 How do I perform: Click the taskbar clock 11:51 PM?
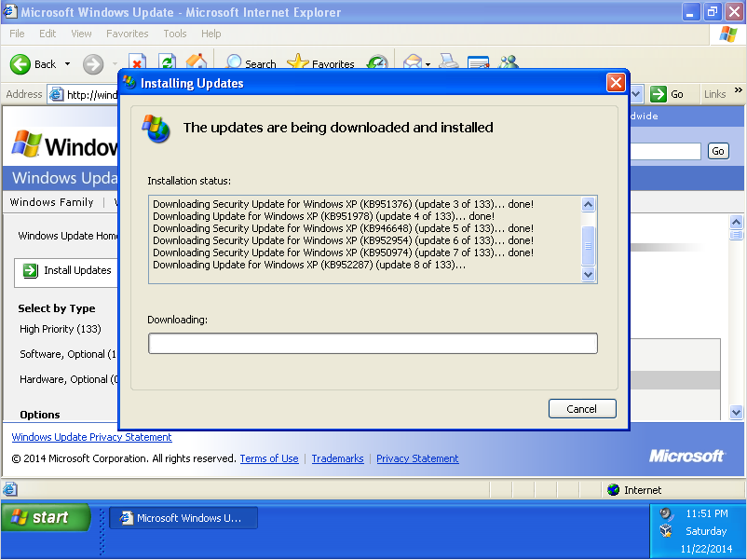(x=707, y=513)
